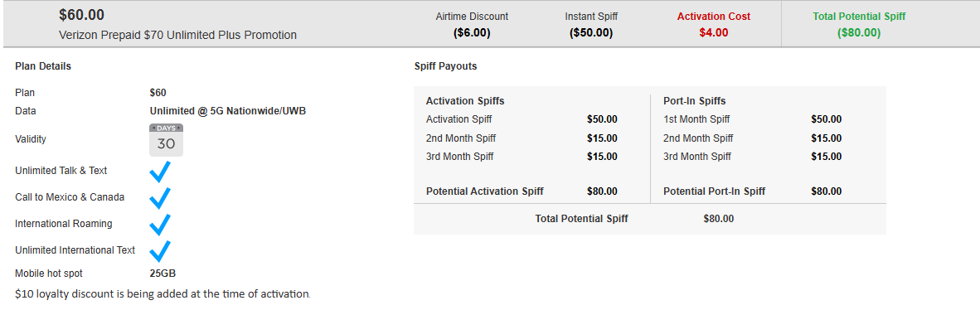Click the red Activation Cost $4.00 value
Image resolution: width=980 pixels, height=310 pixels.
pyautogui.click(x=713, y=32)
